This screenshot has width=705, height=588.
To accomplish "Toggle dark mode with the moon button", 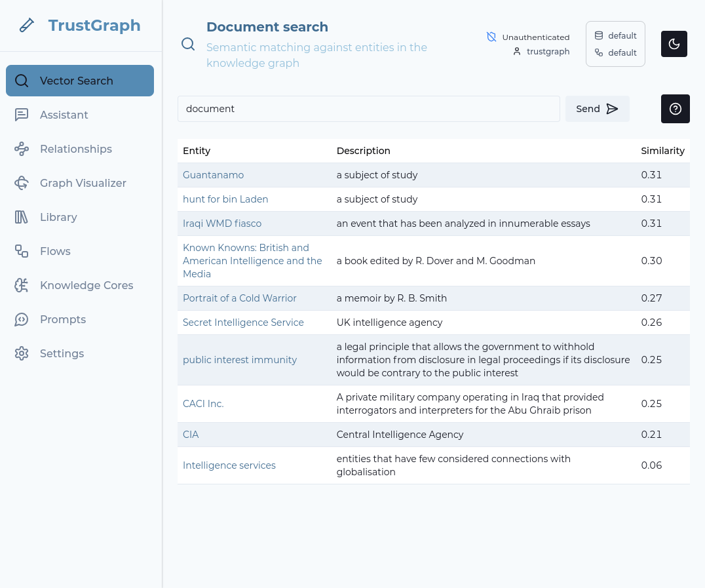I will tap(674, 44).
